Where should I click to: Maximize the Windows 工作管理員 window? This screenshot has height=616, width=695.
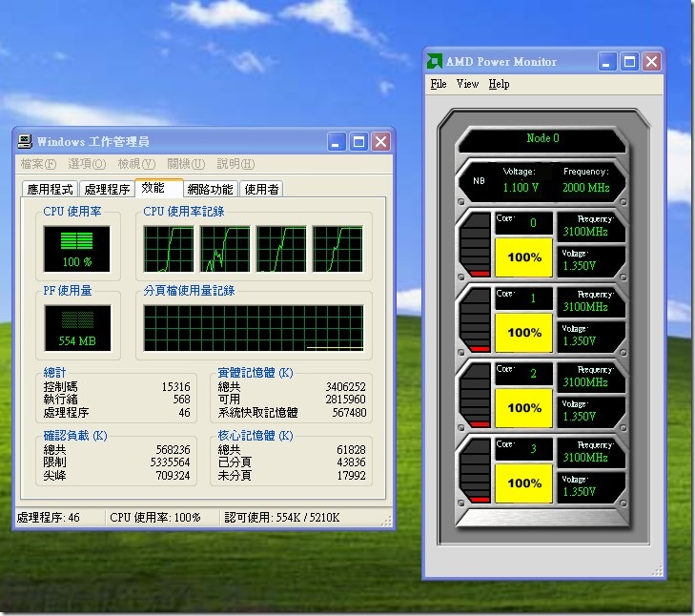tap(358, 142)
